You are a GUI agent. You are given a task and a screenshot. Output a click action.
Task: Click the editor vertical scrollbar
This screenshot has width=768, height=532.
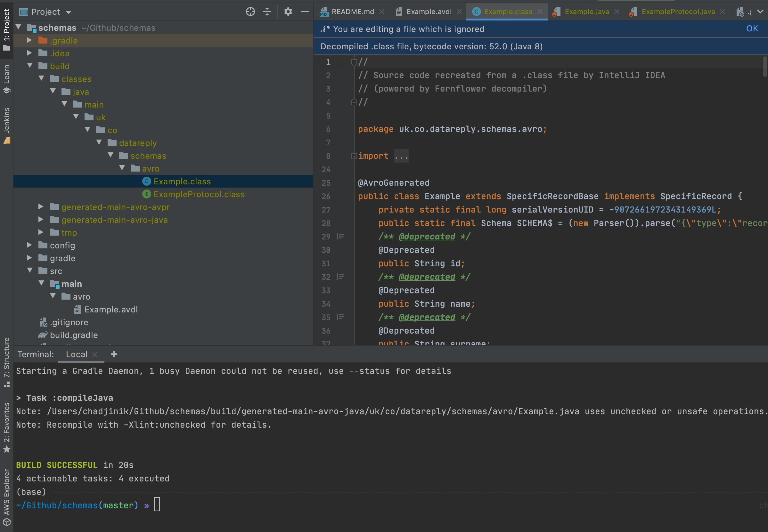tap(764, 67)
